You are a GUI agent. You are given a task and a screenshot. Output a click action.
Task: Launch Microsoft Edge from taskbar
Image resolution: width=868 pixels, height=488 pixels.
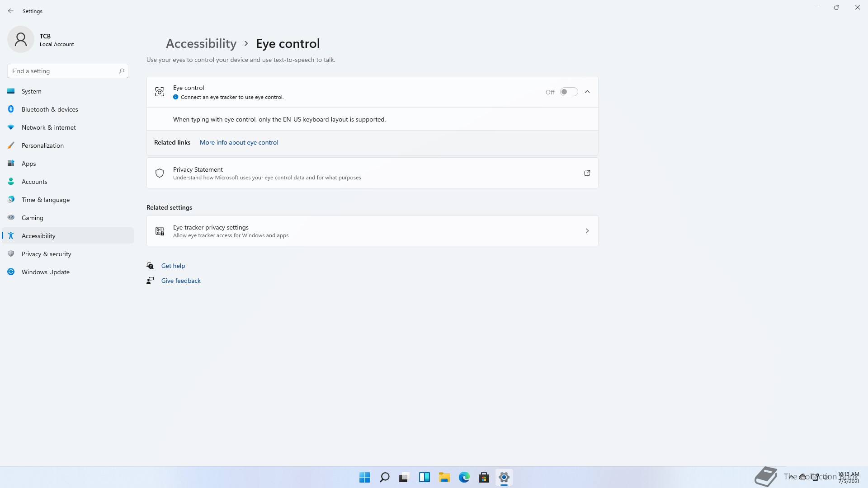[464, 477]
